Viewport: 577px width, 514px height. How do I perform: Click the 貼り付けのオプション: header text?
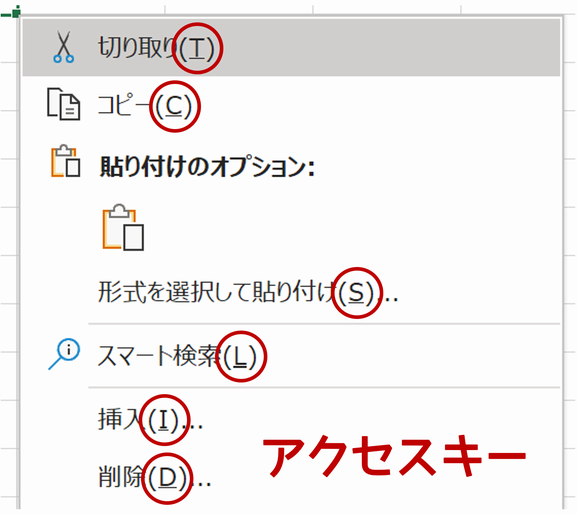pos(207,166)
